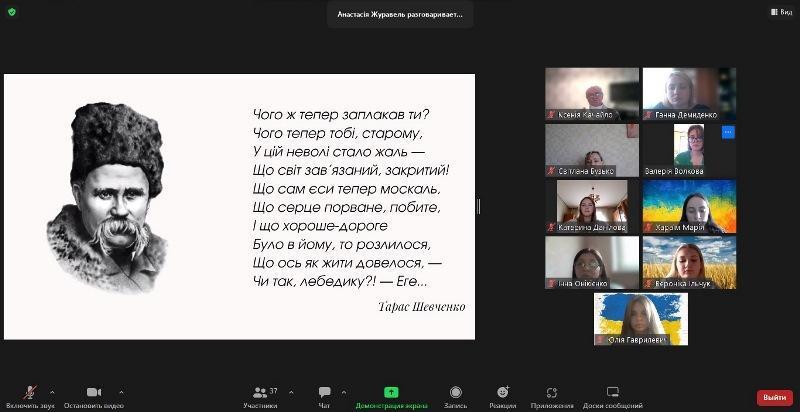Select Оля Гаврилевич video thumbnail
Viewport: 800px width, 412px height.
pyautogui.click(x=641, y=319)
